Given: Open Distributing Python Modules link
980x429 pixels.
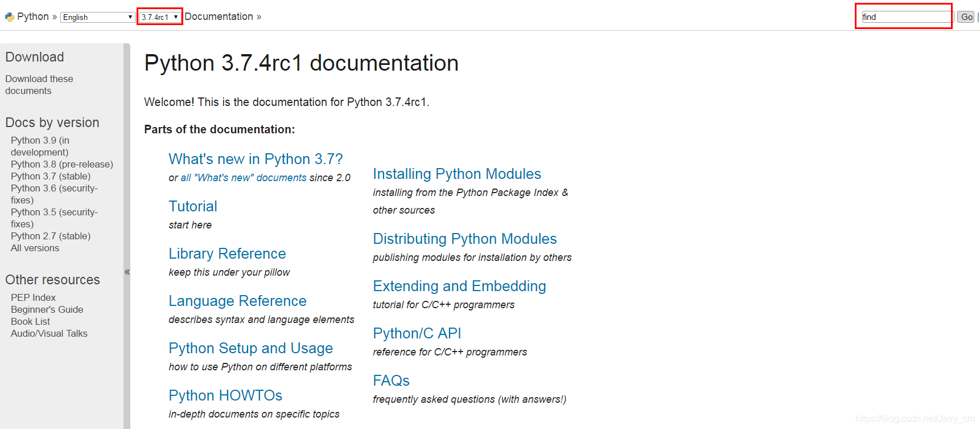Looking at the screenshot, I should click(465, 239).
